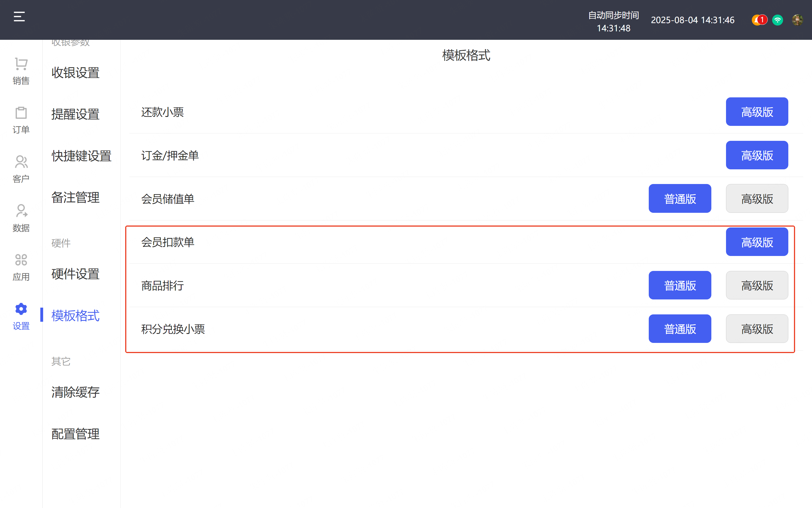Click the 2025-08-04 date time display
The width and height of the screenshot is (812, 508).
(692, 20)
